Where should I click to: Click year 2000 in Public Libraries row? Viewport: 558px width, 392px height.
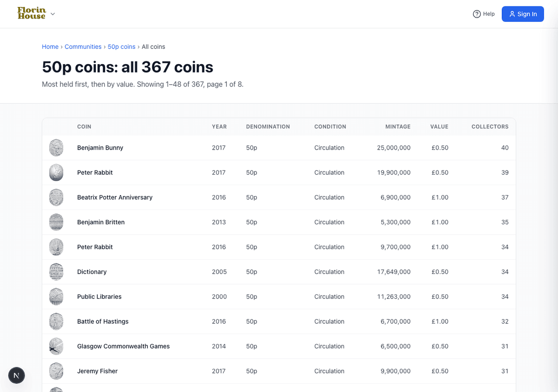click(x=219, y=297)
